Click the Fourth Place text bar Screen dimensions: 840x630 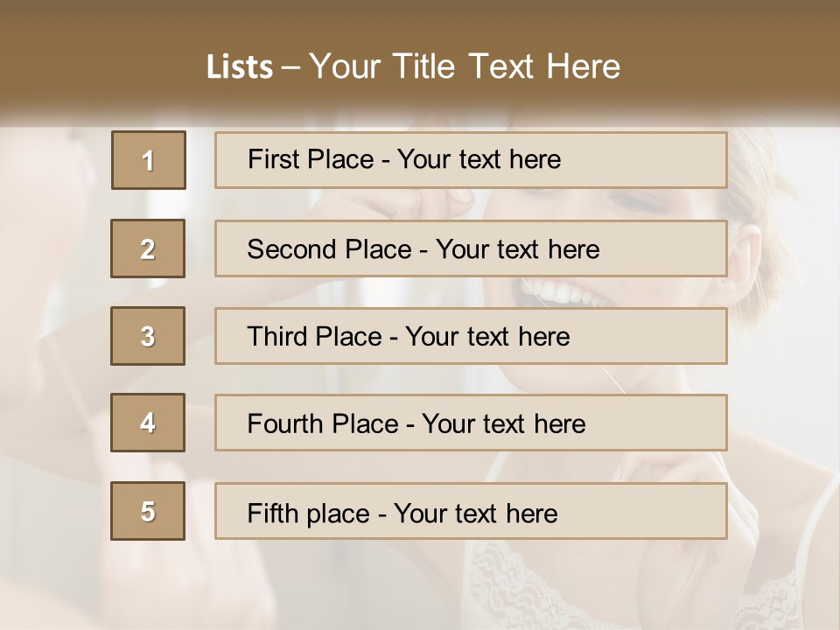click(471, 423)
